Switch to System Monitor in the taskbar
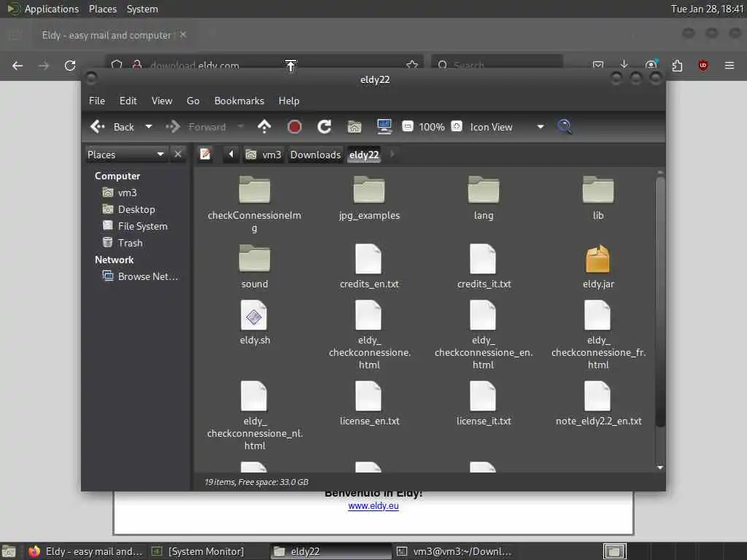This screenshot has width=747, height=560. (199, 551)
